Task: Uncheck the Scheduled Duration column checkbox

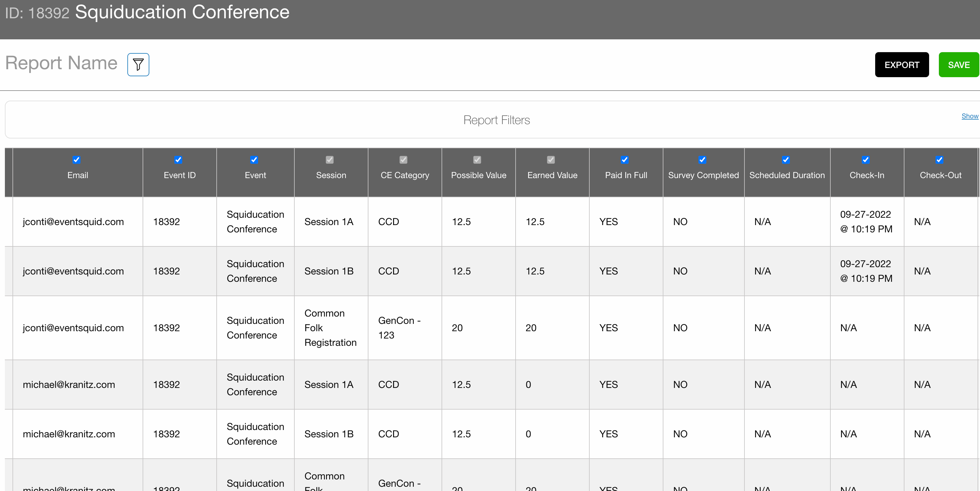Action: 786,160
